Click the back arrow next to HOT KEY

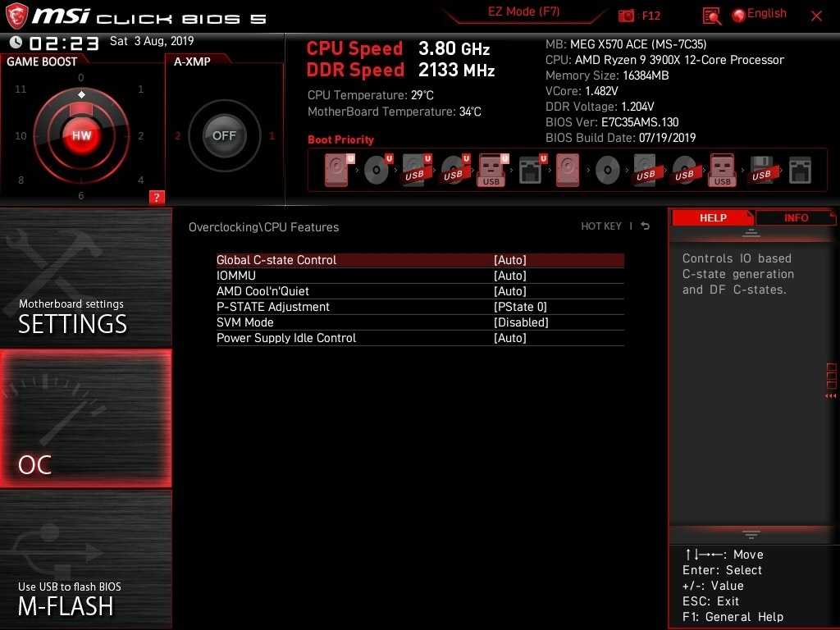click(x=646, y=226)
